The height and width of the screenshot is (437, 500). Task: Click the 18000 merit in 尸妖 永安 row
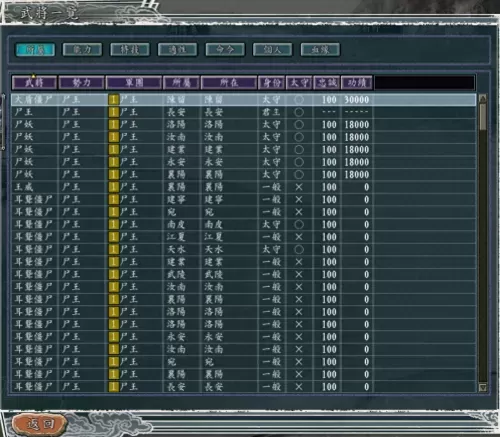[x=357, y=162]
